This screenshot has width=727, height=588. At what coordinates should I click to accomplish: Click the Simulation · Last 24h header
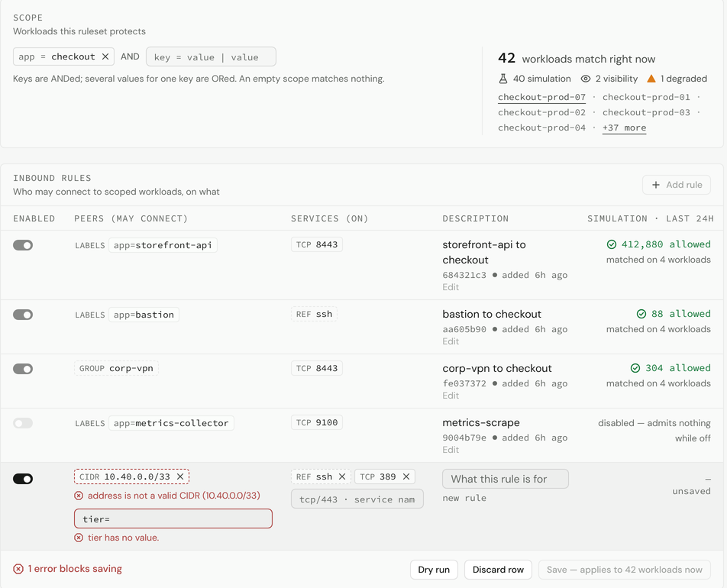(651, 219)
